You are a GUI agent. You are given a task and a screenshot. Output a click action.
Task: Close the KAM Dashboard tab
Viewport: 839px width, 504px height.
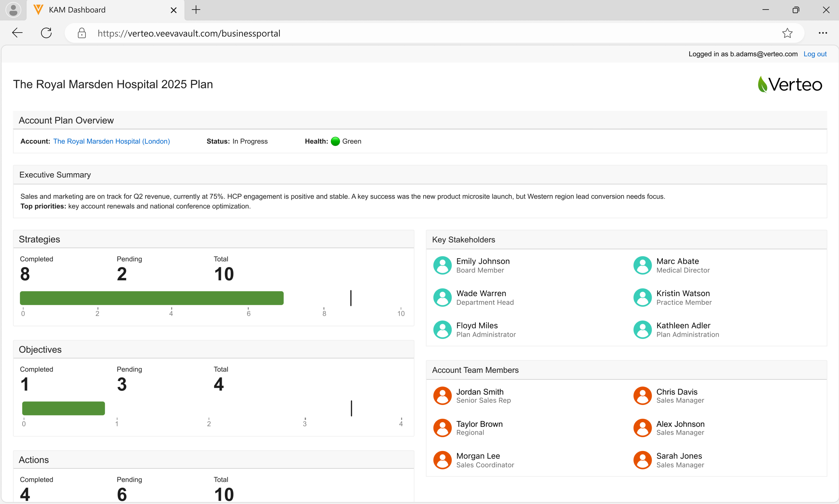[x=173, y=10]
